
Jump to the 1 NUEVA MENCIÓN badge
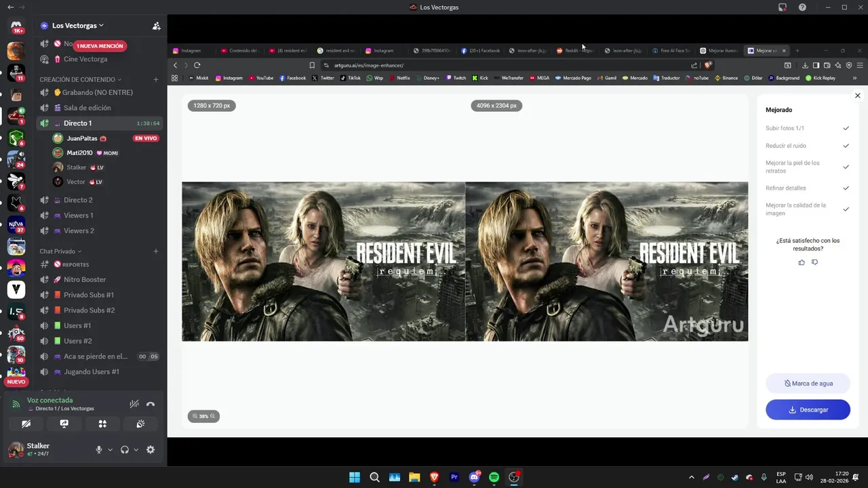(100, 46)
